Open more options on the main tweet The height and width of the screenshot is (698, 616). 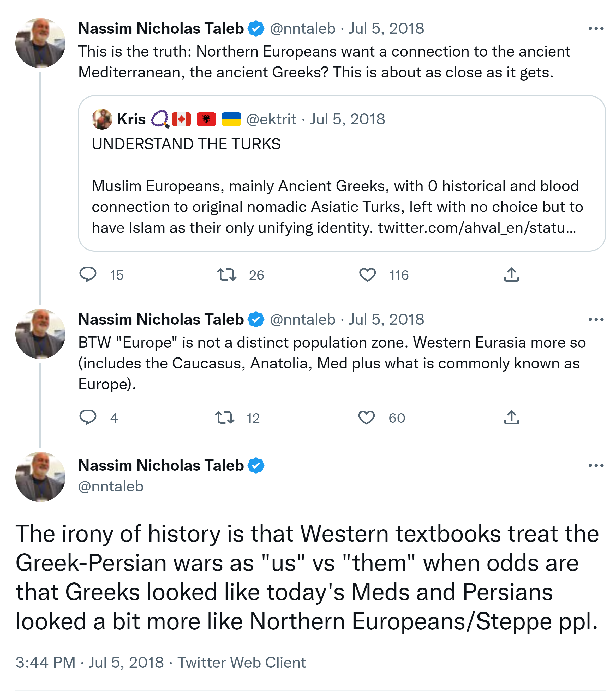click(x=595, y=465)
